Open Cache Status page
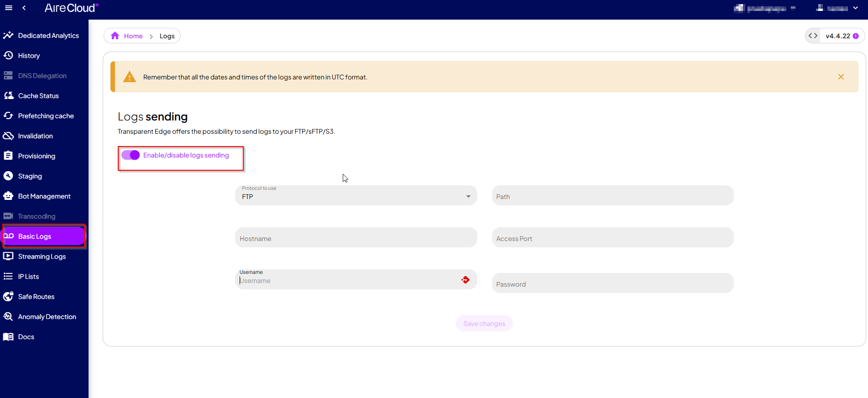Screen dimensions: 868x398 pos(44,95)
